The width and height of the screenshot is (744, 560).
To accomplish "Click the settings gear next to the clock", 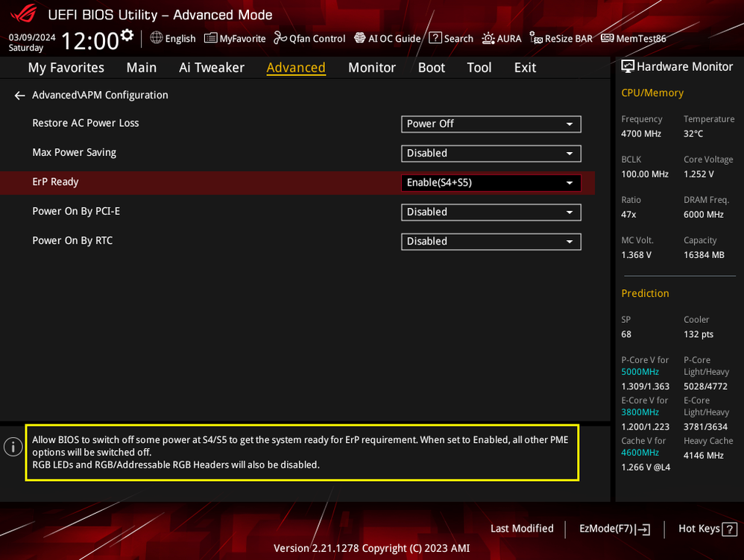I will tap(127, 35).
